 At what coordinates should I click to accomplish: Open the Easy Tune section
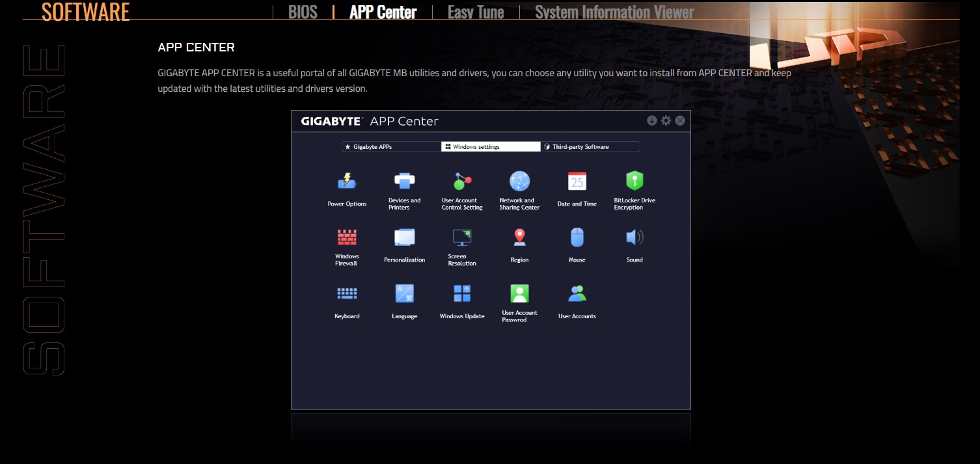(476, 12)
